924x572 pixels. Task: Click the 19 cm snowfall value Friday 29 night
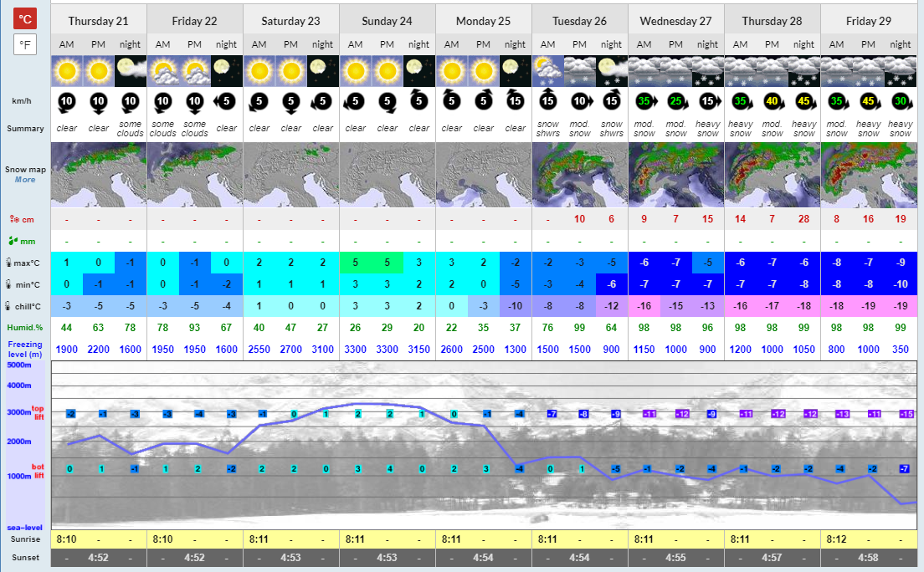pyautogui.click(x=901, y=219)
